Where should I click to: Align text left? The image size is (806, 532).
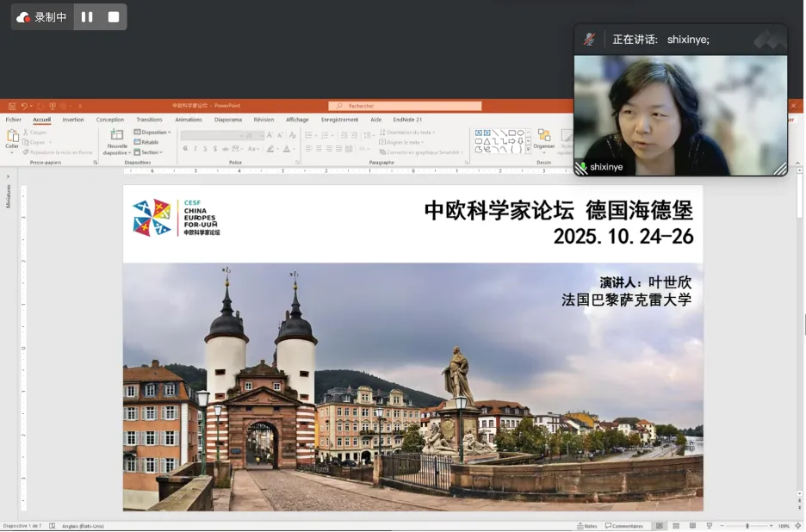308,149
